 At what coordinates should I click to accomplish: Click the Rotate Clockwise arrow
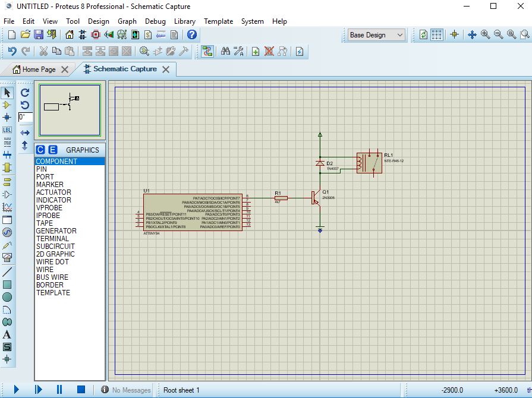[25, 93]
